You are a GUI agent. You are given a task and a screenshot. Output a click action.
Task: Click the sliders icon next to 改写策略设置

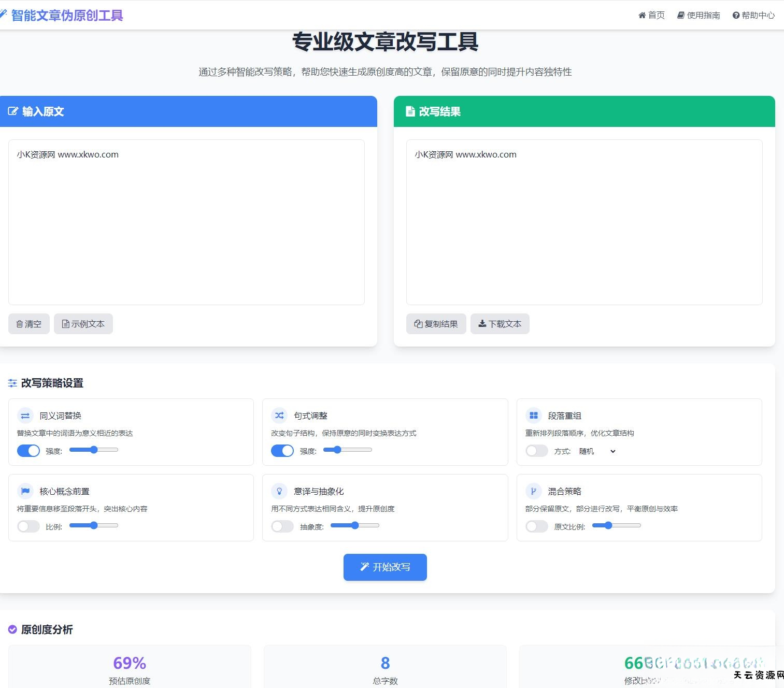12,383
